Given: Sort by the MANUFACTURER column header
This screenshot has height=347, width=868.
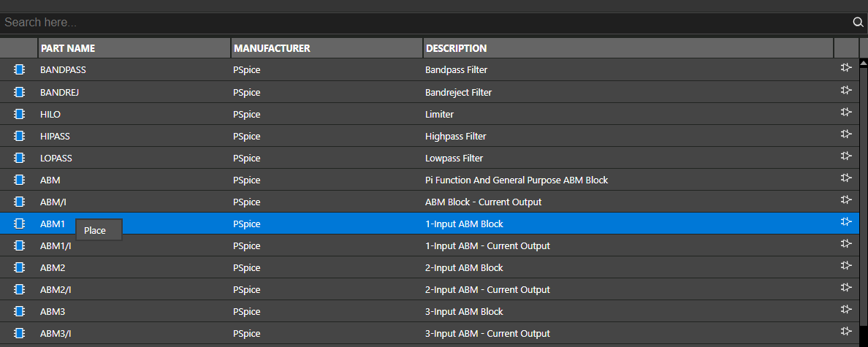Looking at the screenshot, I should 327,48.
